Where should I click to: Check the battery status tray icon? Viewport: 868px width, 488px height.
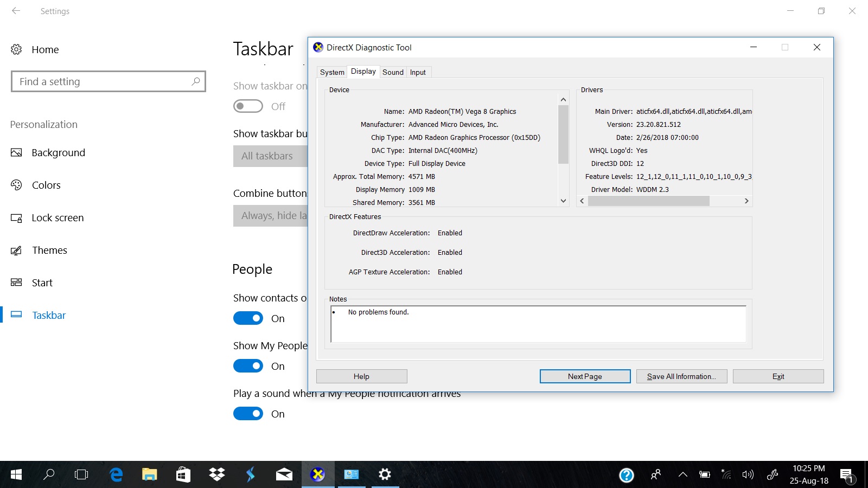pos(705,474)
